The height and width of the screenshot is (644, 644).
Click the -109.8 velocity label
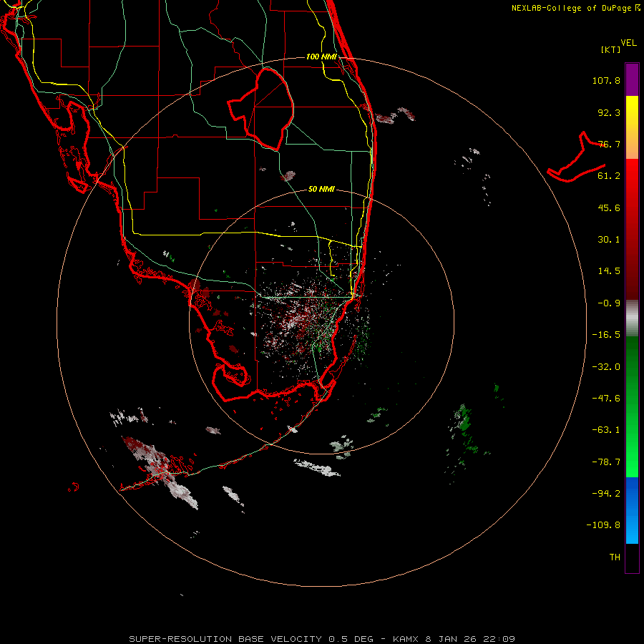coord(603,525)
